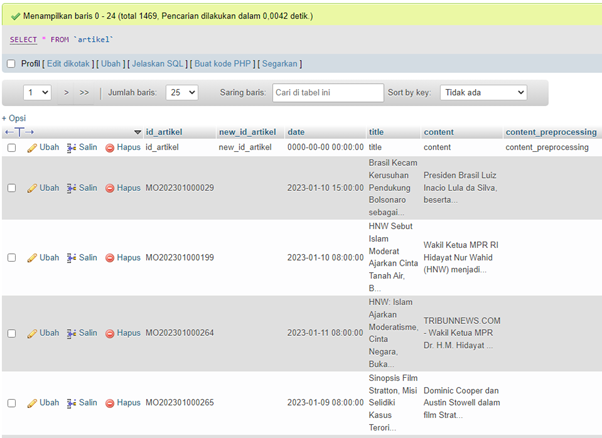Click the Saring baris search field
The image size is (602, 438).
tap(327, 92)
